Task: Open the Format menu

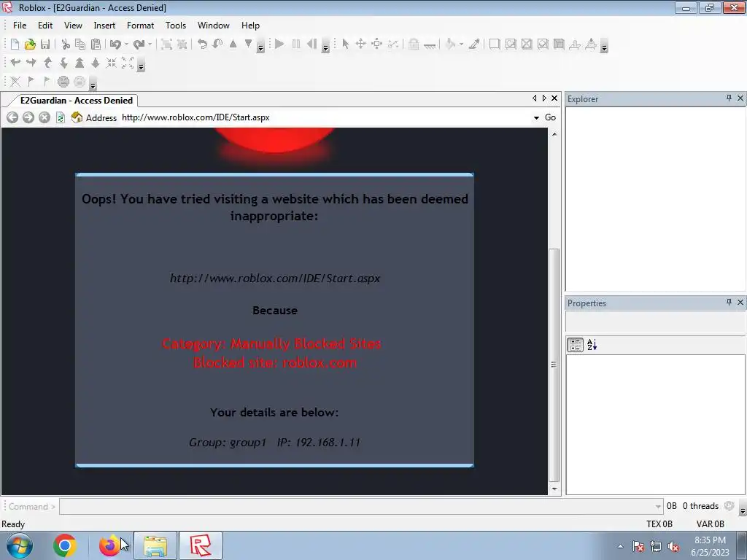Action: pyautogui.click(x=140, y=26)
